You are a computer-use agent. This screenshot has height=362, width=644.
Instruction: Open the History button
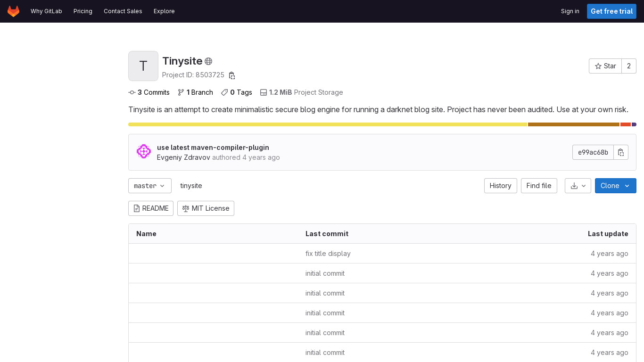pos(501,186)
